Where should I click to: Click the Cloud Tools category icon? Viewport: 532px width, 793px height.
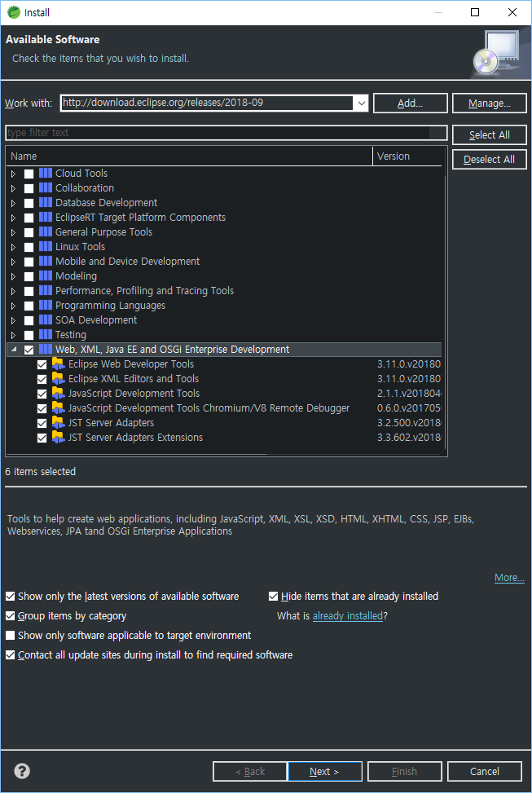(46, 173)
